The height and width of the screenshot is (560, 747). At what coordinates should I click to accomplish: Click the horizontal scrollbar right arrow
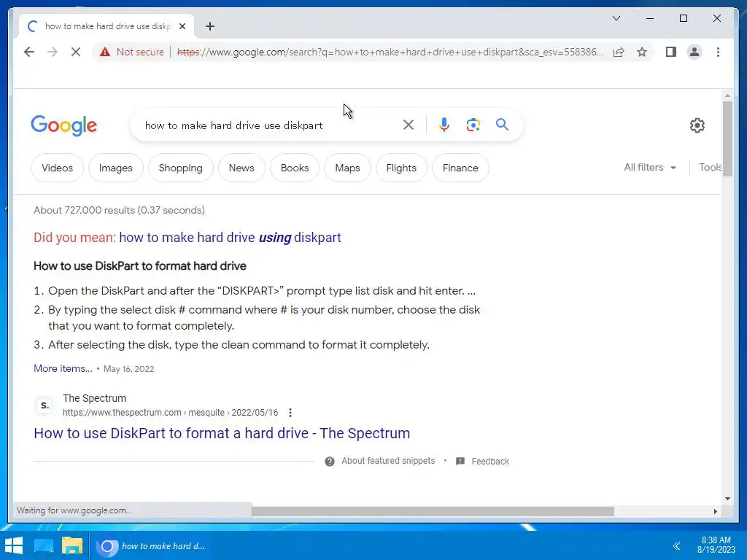click(715, 511)
